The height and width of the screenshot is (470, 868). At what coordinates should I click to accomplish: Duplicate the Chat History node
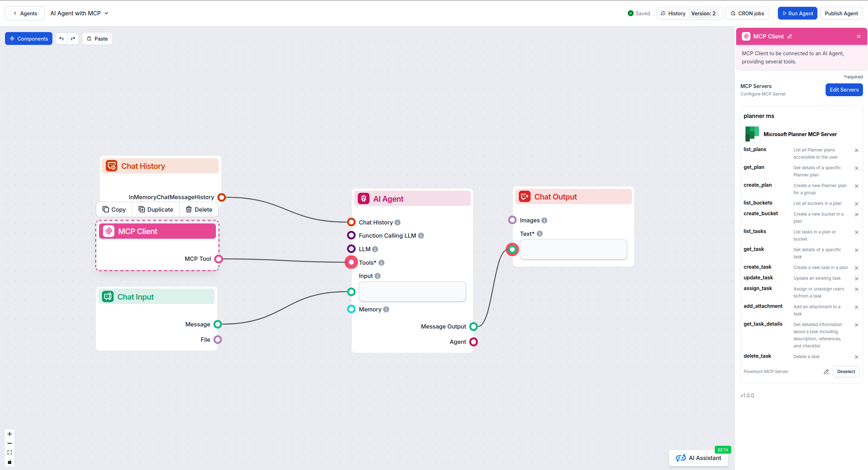(155, 209)
